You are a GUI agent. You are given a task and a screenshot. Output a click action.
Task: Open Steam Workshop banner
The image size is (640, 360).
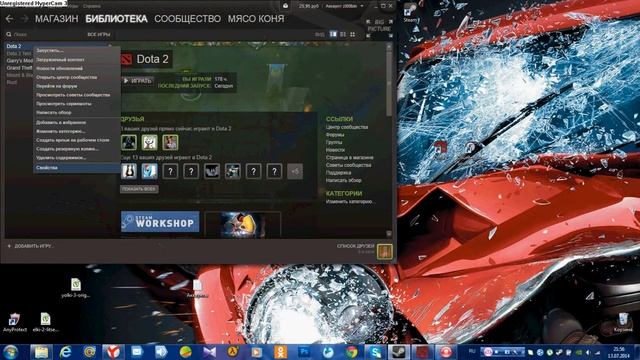pos(160,222)
